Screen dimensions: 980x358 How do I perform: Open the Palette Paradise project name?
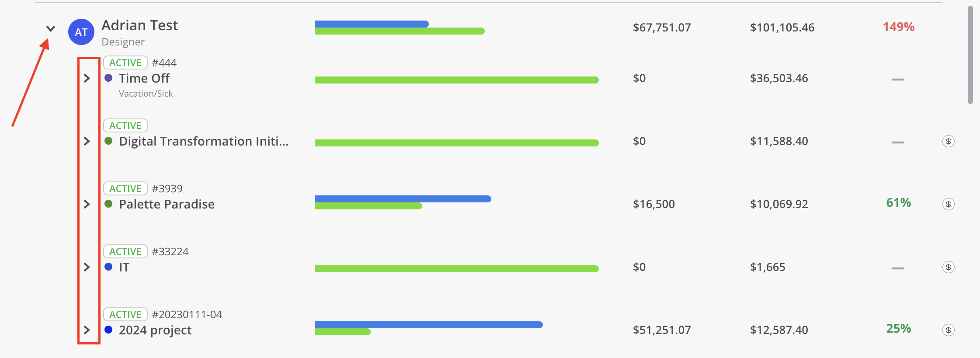pos(167,204)
